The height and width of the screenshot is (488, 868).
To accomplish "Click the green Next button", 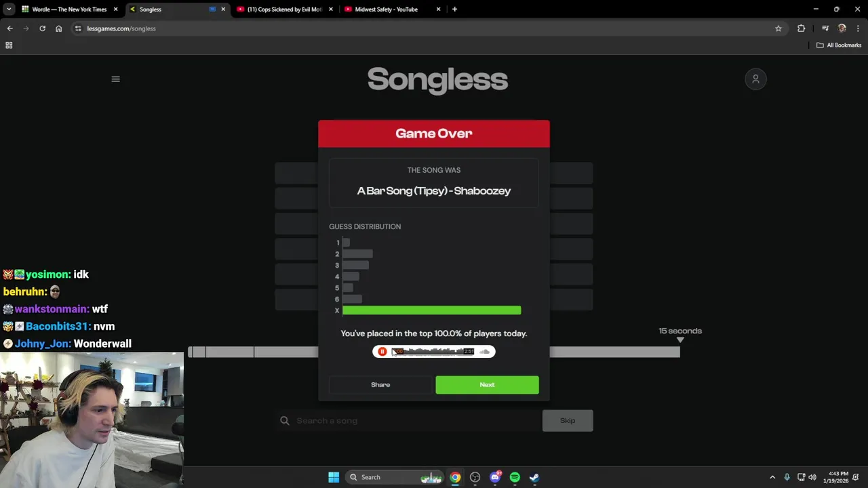I will tap(487, 385).
